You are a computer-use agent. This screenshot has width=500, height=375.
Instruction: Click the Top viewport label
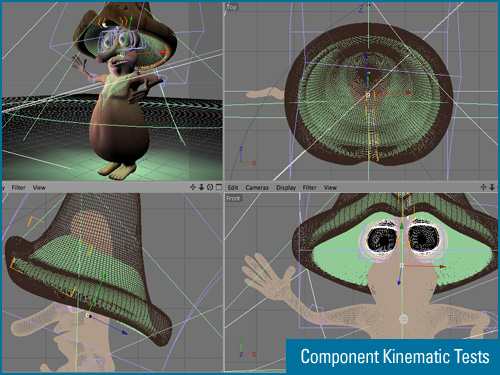tap(232, 7)
